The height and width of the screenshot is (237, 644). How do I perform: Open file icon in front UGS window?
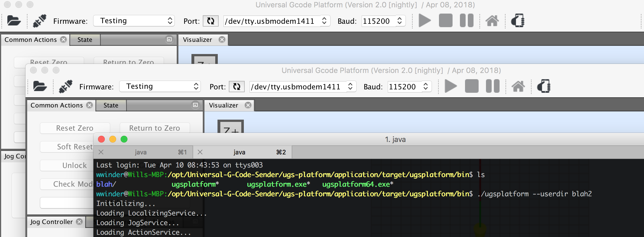[x=40, y=86]
